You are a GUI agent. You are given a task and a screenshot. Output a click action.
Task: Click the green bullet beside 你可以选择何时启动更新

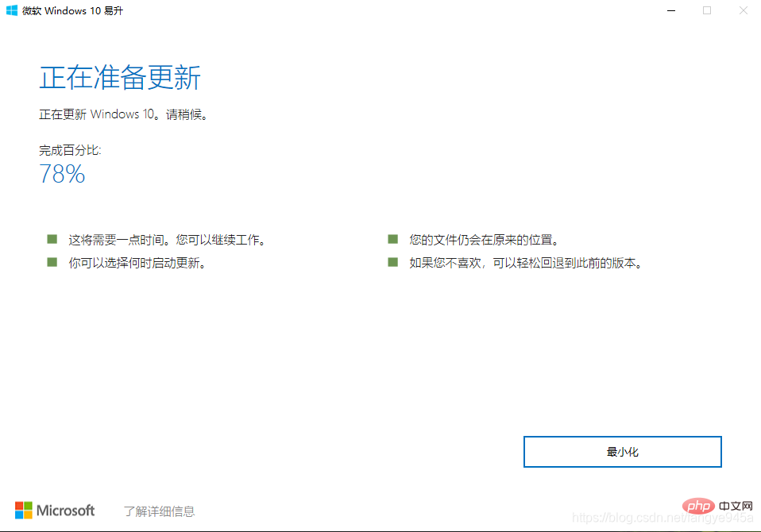(x=52, y=262)
